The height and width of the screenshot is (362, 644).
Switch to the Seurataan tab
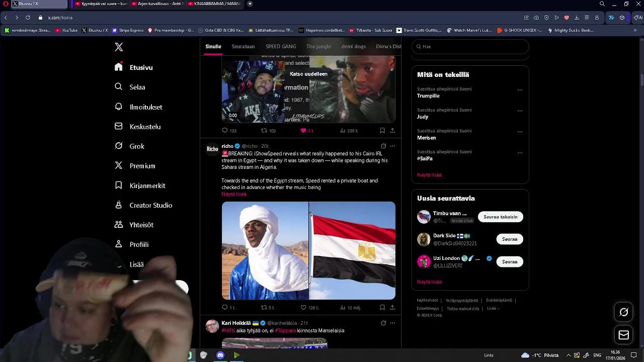[x=243, y=46]
